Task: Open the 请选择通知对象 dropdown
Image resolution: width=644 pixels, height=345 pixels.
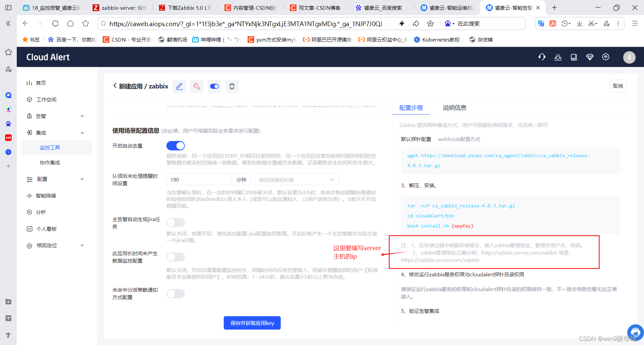Action: click(x=297, y=180)
